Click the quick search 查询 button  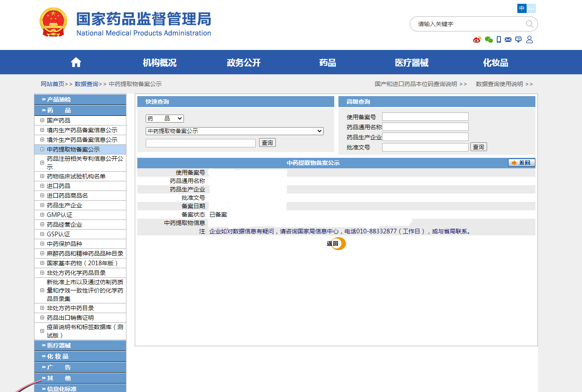tap(267, 143)
